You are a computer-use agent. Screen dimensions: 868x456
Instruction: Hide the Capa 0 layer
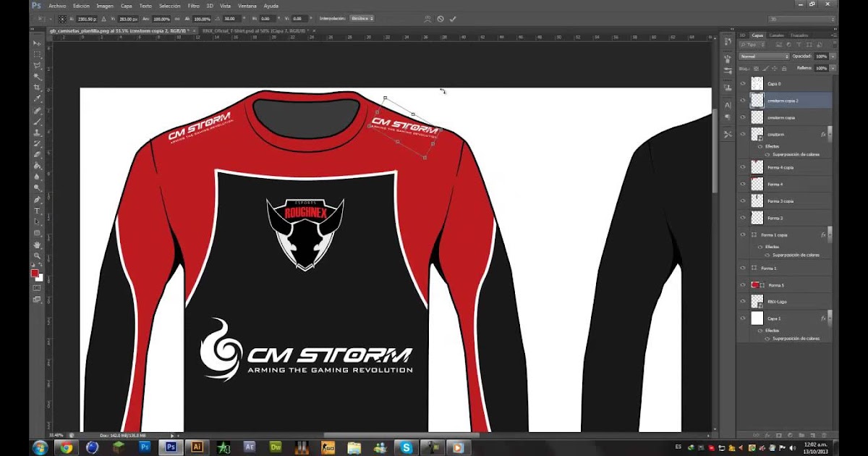742,84
